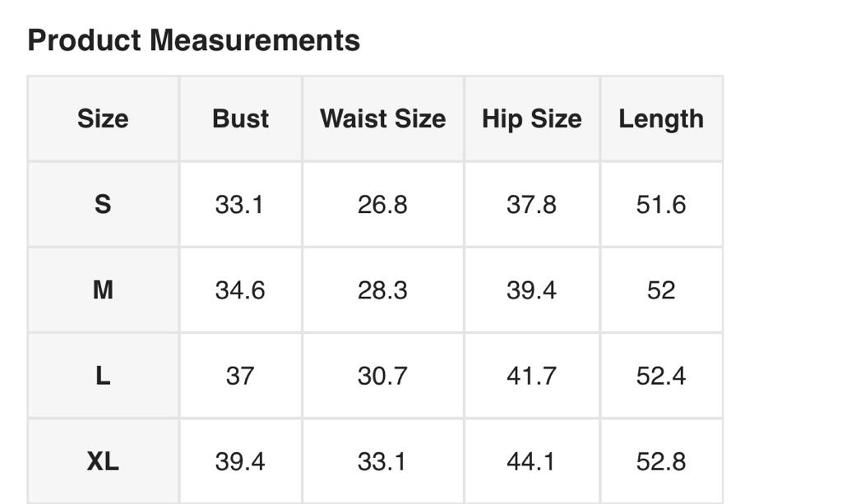Click hip value 41.7 for L
Viewport: 842px width, 504px height.
tap(531, 376)
